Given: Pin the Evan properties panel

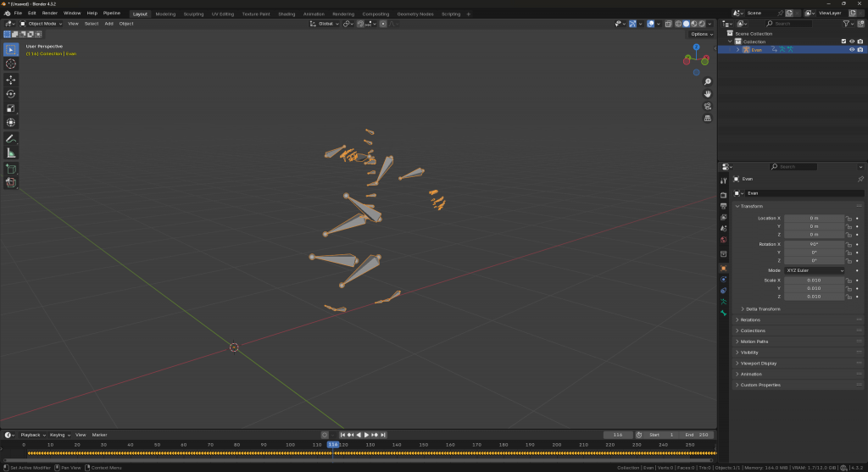Looking at the screenshot, I should pos(860,180).
